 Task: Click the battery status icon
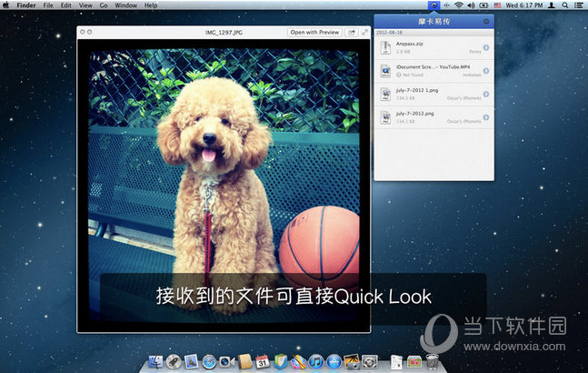pos(483,5)
